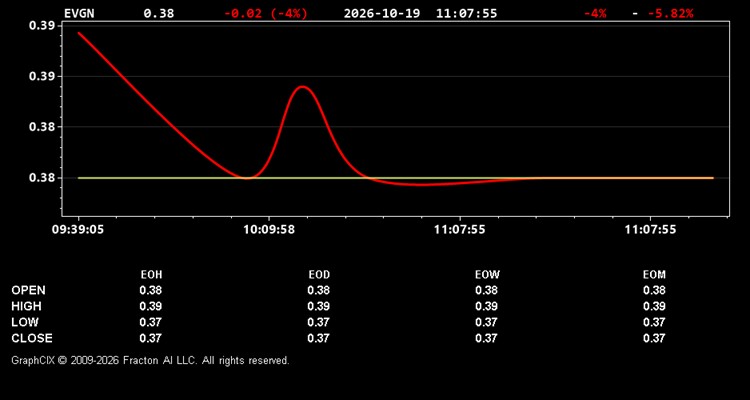Pick the HIGH value under EOW

tap(486, 306)
